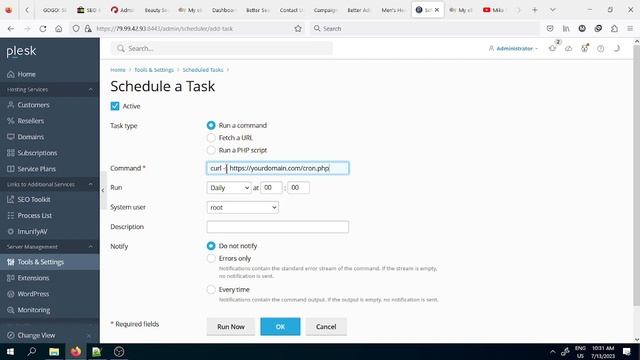This screenshot has width=640, height=360.
Task: Open WordPress in the sidebar
Action: pos(33,293)
